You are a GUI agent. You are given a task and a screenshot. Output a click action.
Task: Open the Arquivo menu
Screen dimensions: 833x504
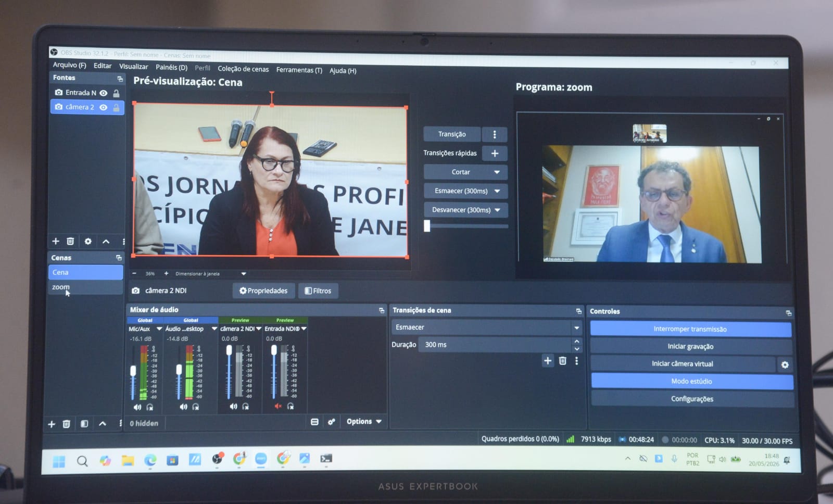[x=69, y=65]
